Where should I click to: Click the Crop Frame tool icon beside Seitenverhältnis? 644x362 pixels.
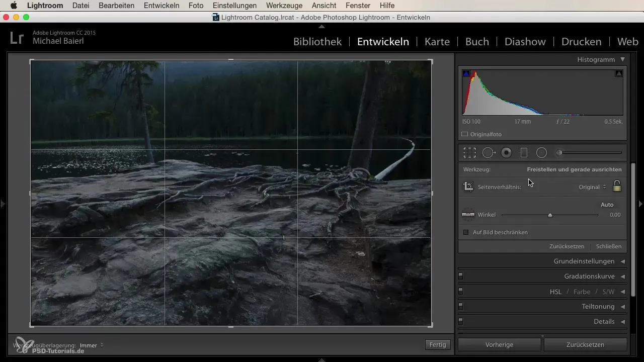(x=468, y=187)
